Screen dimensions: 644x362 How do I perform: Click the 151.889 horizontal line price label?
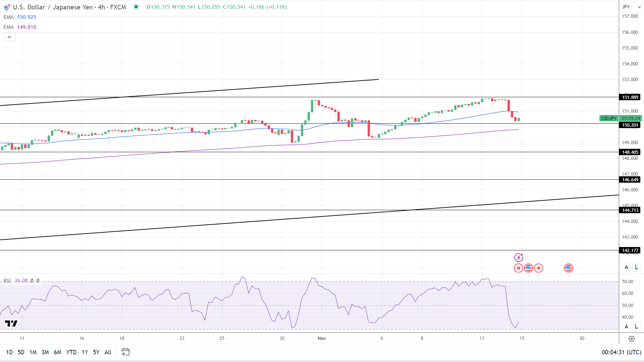pos(630,97)
